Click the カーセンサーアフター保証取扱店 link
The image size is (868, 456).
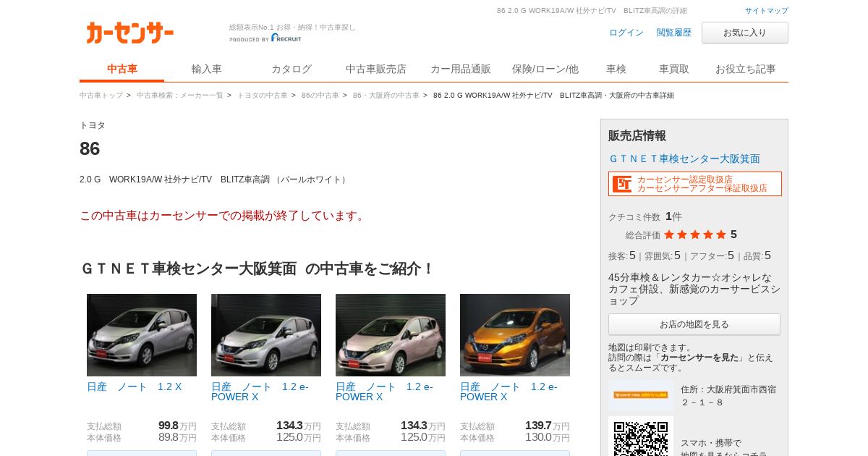[702, 188]
